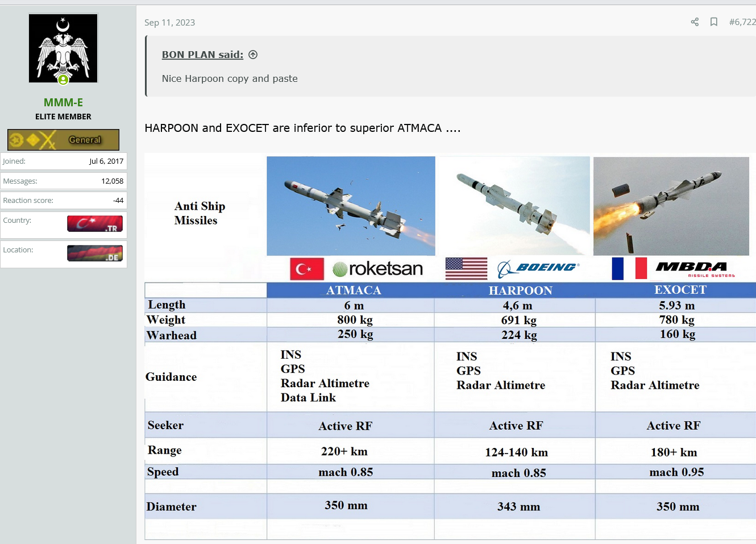756x544 pixels.
Task: Open post number #6,722 permalink
Action: (x=742, y=22)
